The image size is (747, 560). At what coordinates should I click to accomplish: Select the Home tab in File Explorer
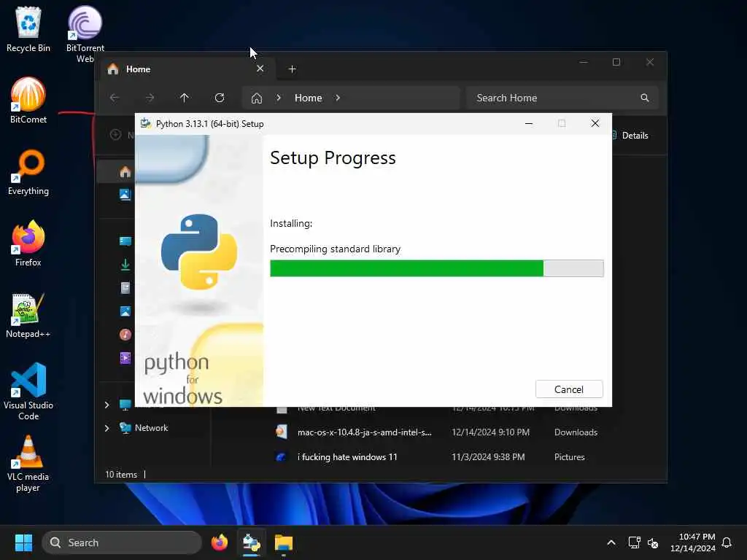point(187,69)
